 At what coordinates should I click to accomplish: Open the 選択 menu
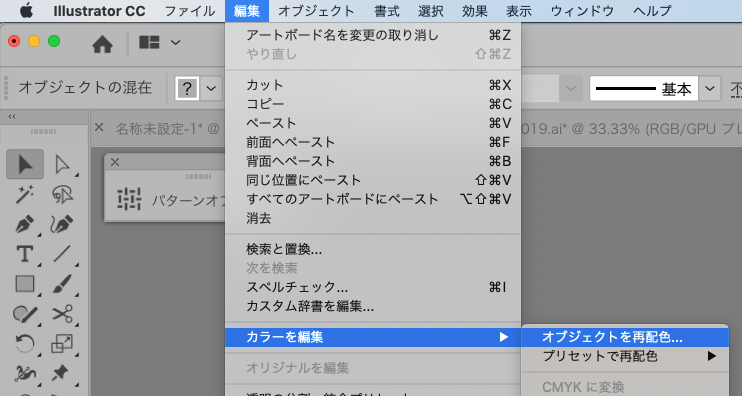431,11
